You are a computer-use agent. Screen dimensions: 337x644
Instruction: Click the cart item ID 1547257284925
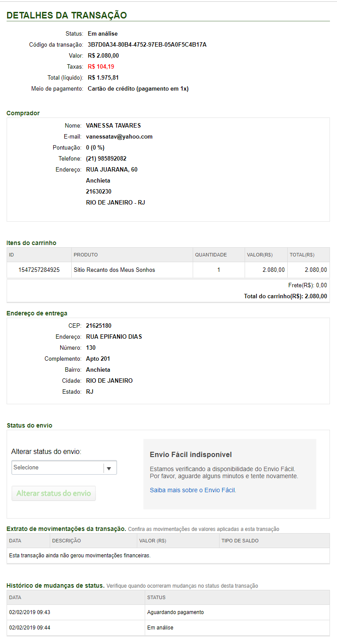click(x=39, y=270)
